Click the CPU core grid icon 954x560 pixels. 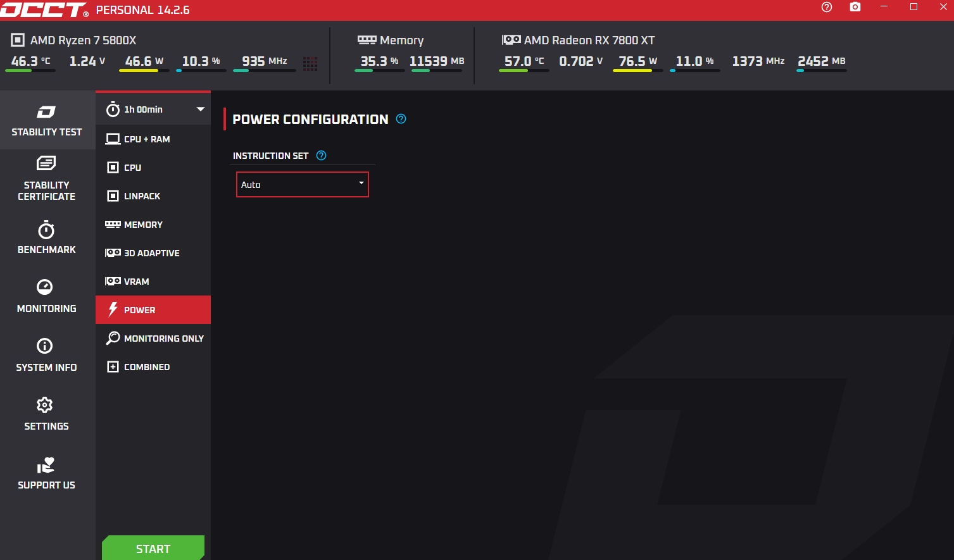click(x=310, y=63)
